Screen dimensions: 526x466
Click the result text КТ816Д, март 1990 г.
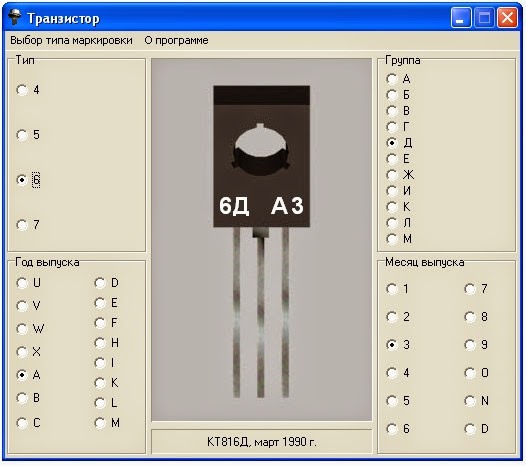(x=262, y=442)
